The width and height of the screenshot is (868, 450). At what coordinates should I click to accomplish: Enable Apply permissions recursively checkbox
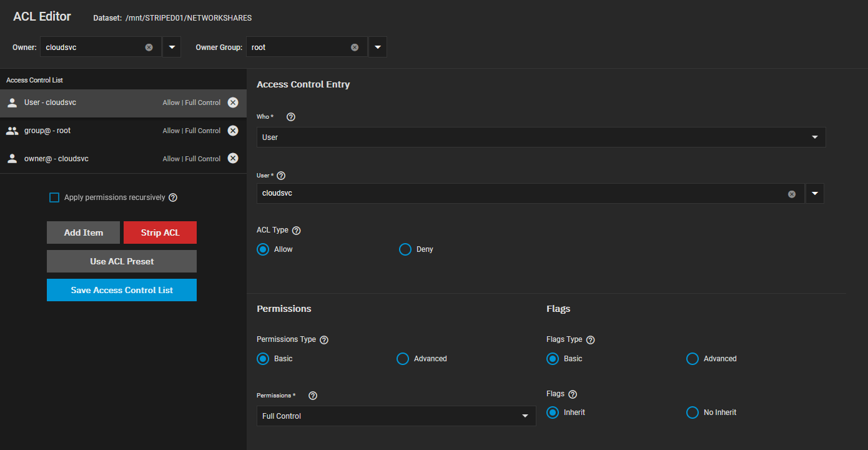54,197
